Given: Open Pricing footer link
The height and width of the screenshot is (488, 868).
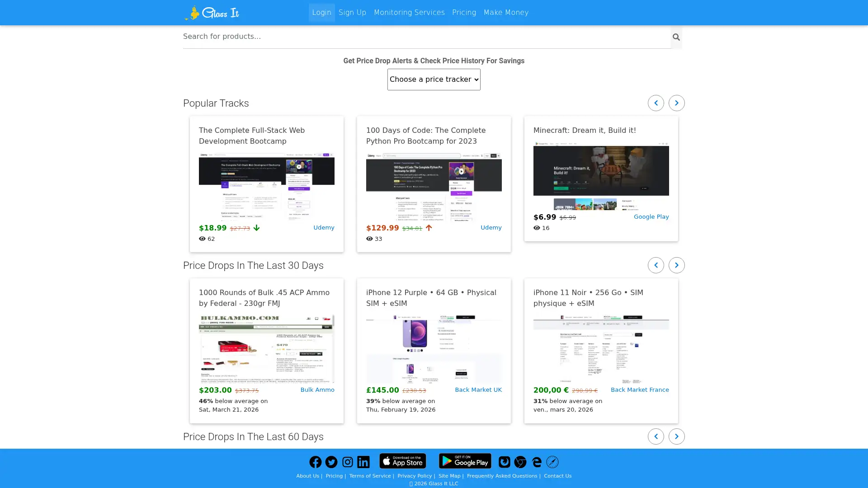Looking at the screenshot, I should coord(334,476).
